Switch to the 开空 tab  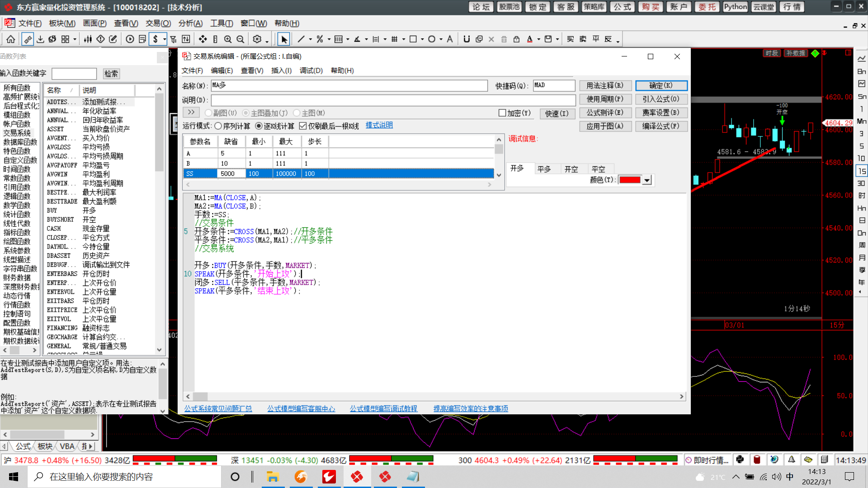[x=571, y=169]
